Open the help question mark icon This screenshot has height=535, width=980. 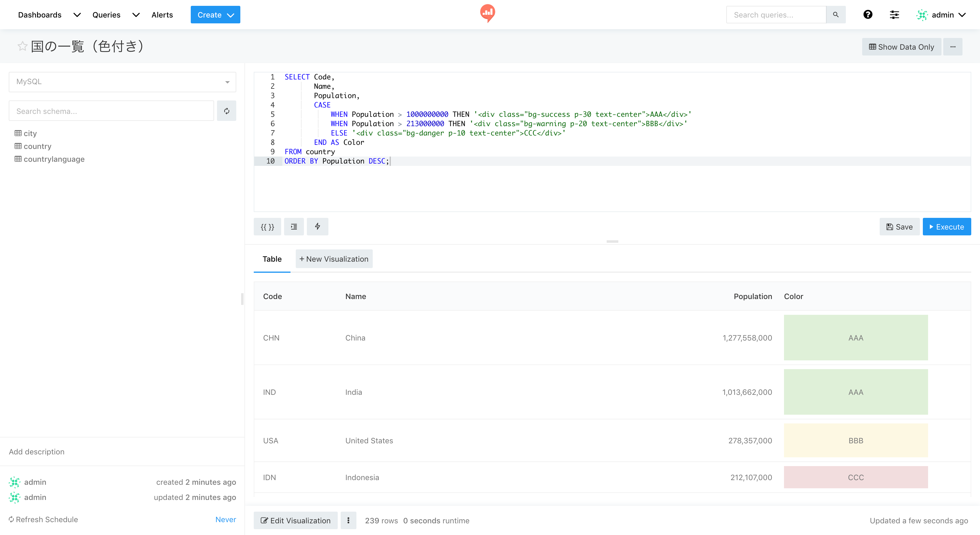pyautogui.click(x=867, y=15)
